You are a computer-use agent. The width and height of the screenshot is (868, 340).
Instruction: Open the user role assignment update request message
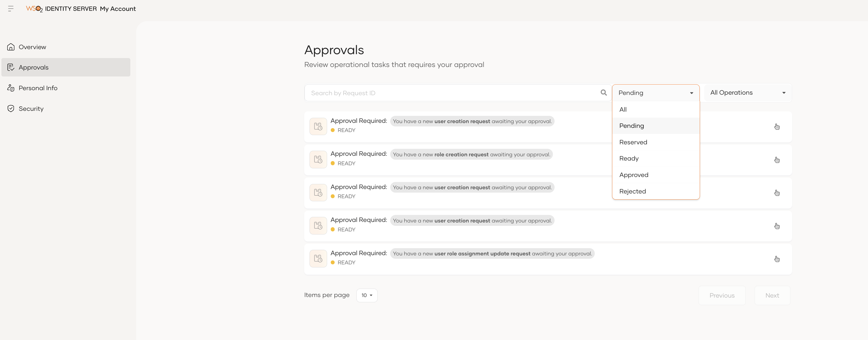pos(492,253)
